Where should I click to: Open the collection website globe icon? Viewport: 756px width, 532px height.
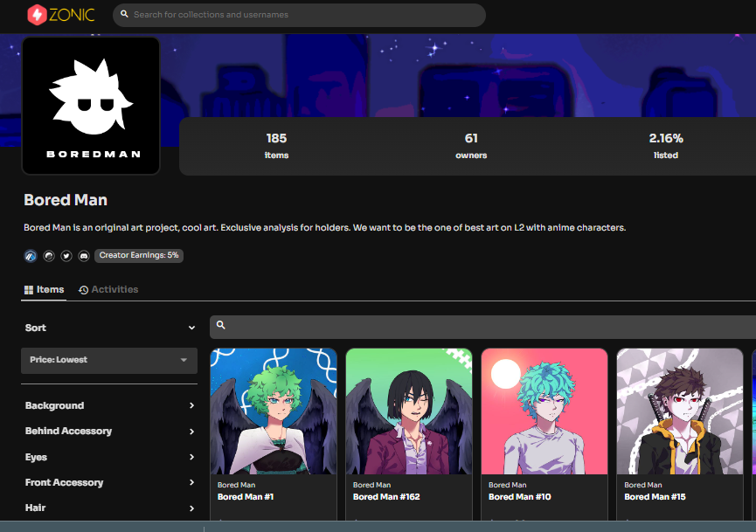click(x=49, y=256)
